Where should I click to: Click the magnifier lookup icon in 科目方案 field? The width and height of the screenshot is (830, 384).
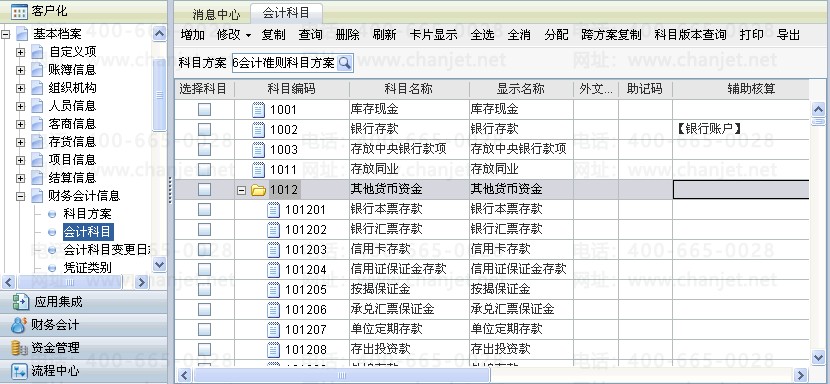click(345, 63)
